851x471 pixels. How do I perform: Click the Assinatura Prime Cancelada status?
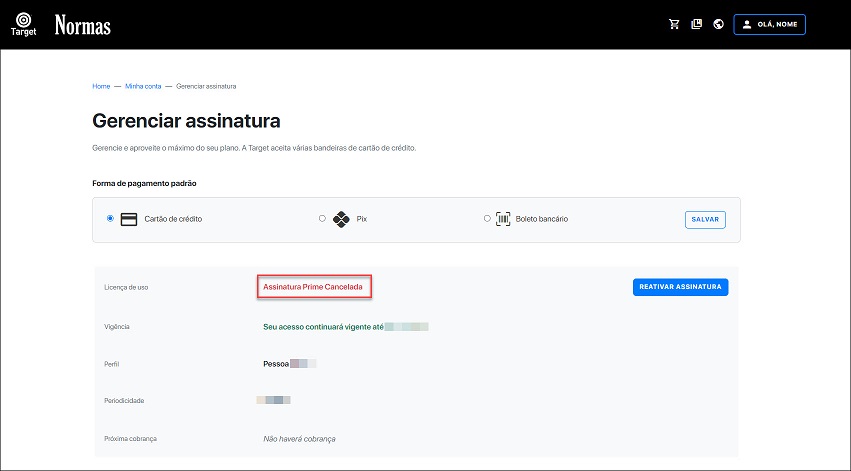pos(313,287)
